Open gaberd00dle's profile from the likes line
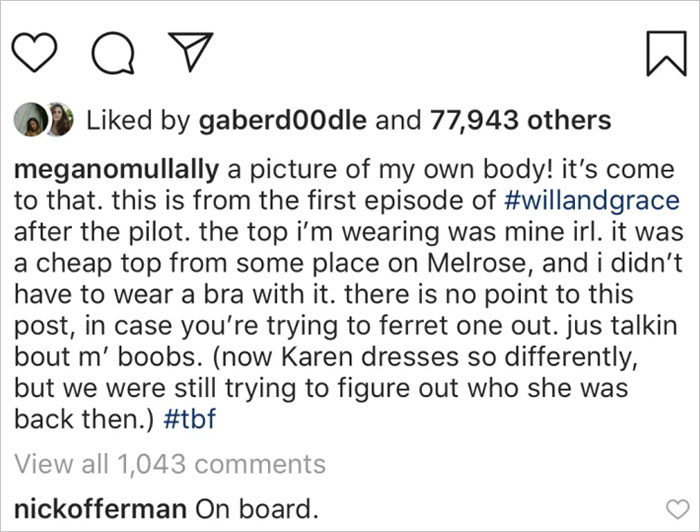Viewport: 700px width, 532px height. click(x=284, y=121)
